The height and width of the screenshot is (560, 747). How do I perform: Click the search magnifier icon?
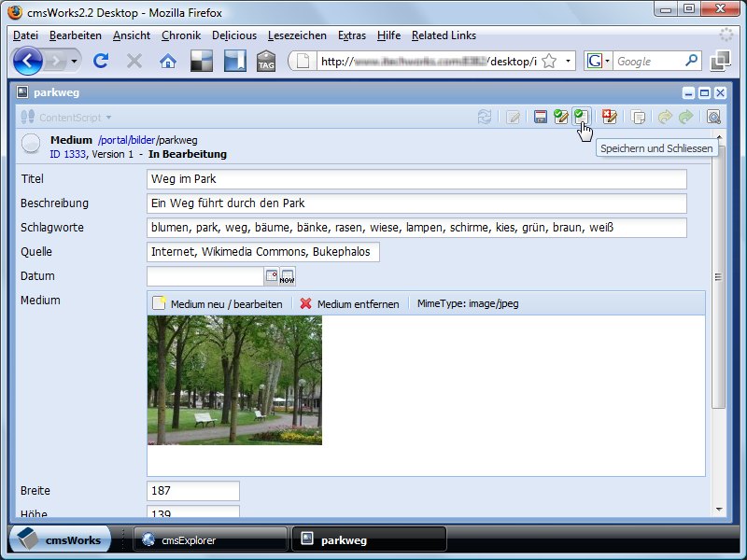[x=692, y=61]
